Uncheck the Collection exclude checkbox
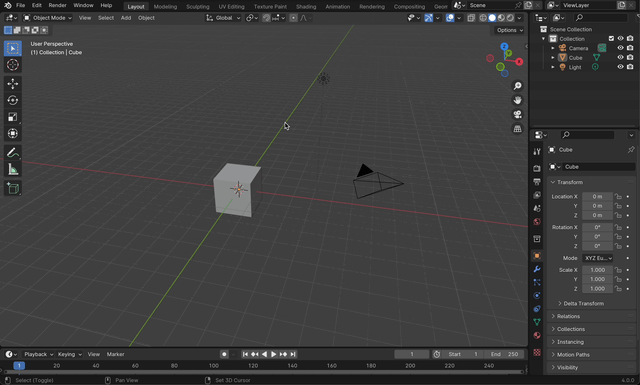Image resolution: width=640 pixels, height=385 pixels. point(611,38)
